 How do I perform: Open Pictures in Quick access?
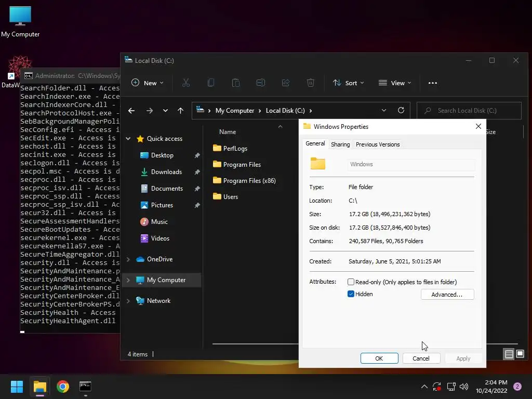(162, 205)
